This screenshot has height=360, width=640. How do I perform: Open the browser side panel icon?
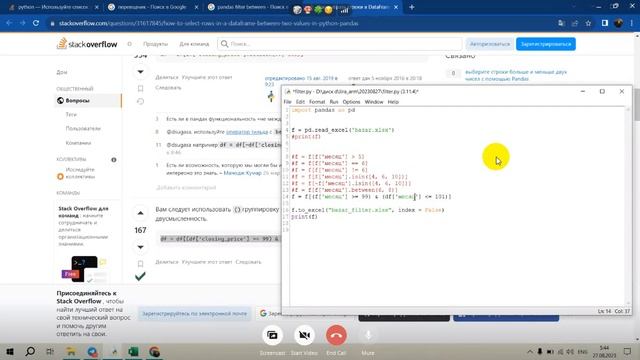[604, 23]
